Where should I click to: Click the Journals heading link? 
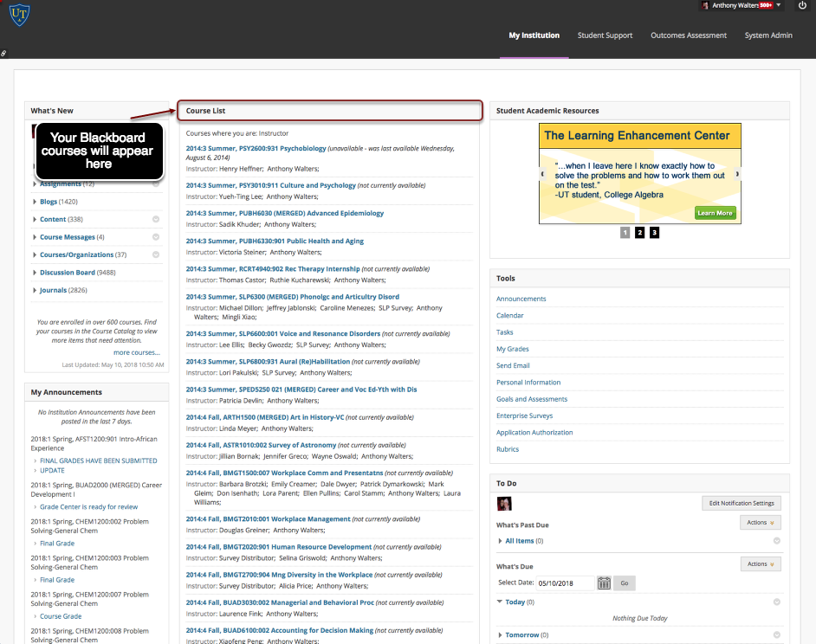click(53, 290)
